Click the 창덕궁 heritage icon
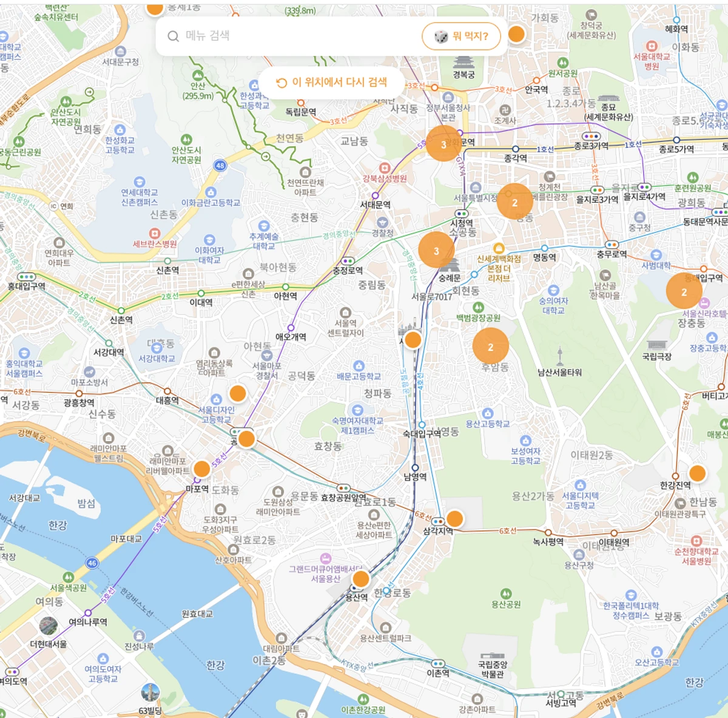 click(591, 15)
